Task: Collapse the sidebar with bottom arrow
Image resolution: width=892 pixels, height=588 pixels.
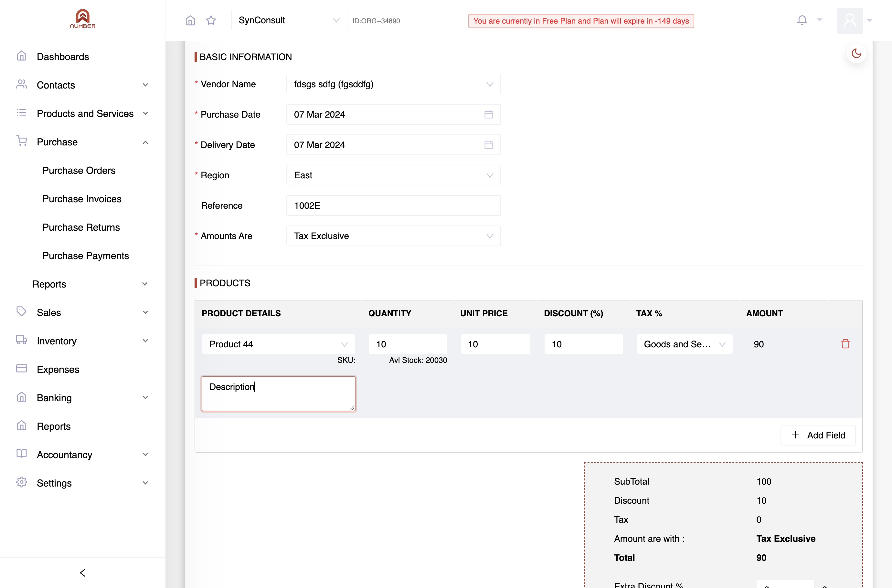Action: (82, 572)
